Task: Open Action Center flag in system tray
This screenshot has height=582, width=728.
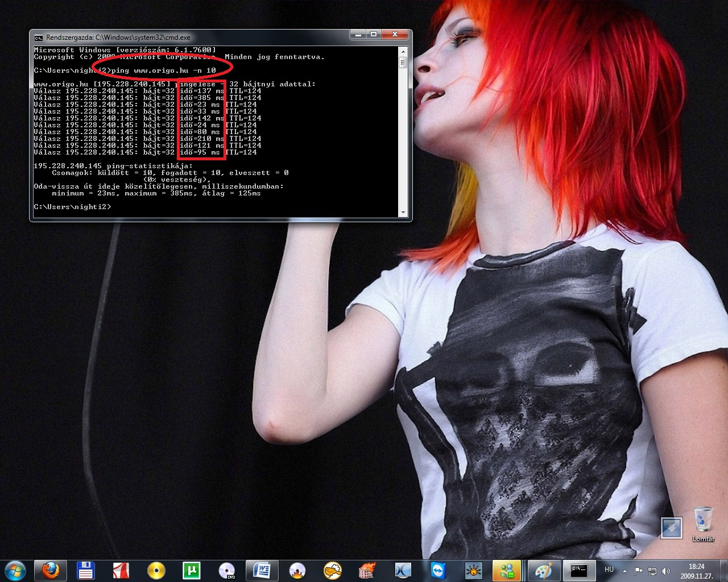Action: coord(638,571)
